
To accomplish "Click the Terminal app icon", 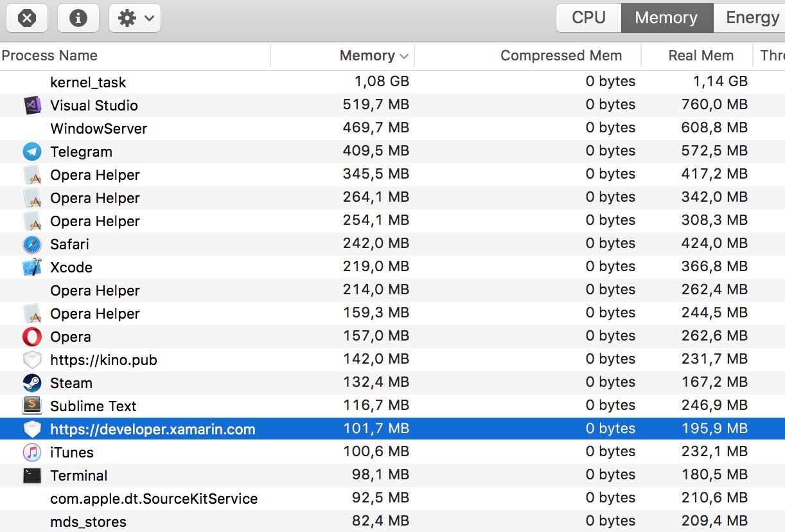I will (32, 475).
